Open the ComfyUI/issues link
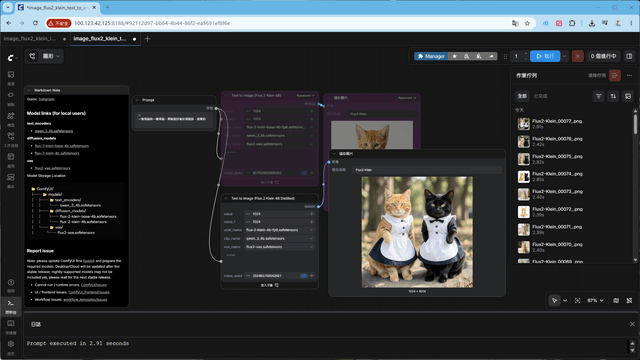This screenshot has height=360, width=640. [93, 285]
